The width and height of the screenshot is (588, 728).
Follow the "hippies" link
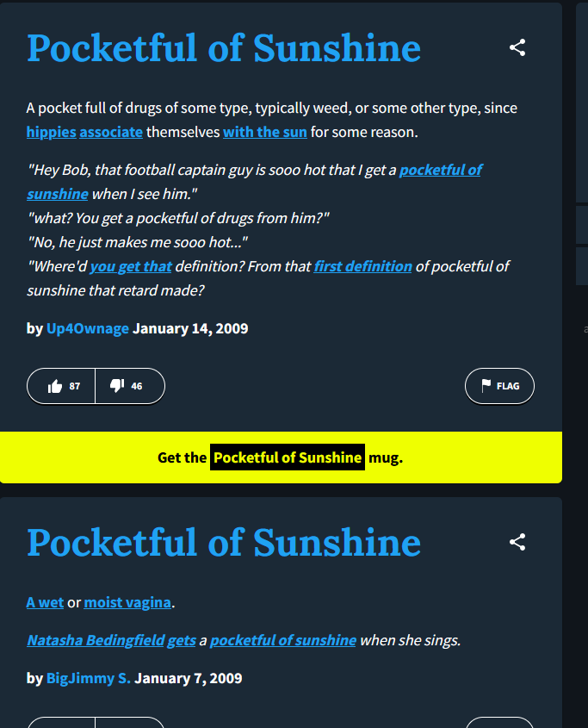51,133
